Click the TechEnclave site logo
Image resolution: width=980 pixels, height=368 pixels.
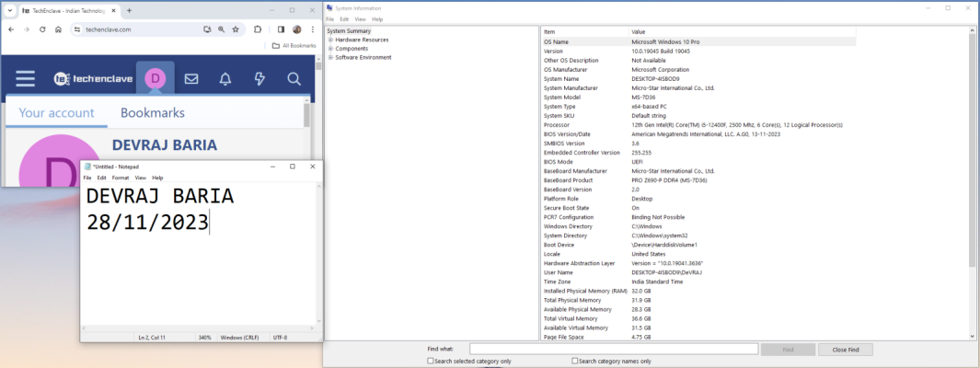(91, 79)
